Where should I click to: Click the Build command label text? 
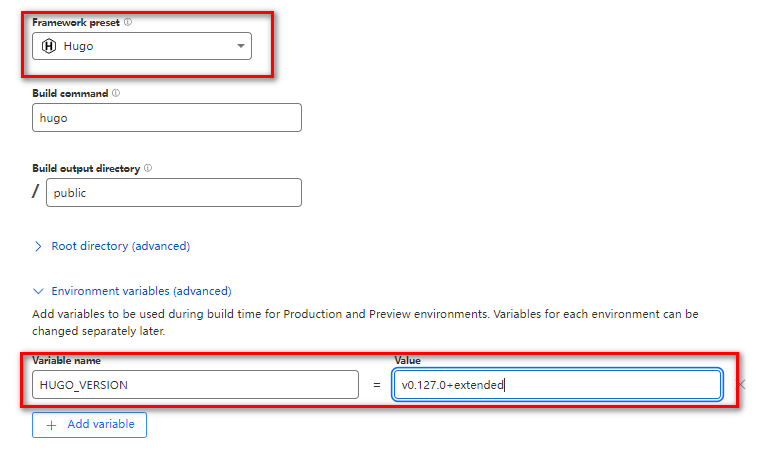70,93
